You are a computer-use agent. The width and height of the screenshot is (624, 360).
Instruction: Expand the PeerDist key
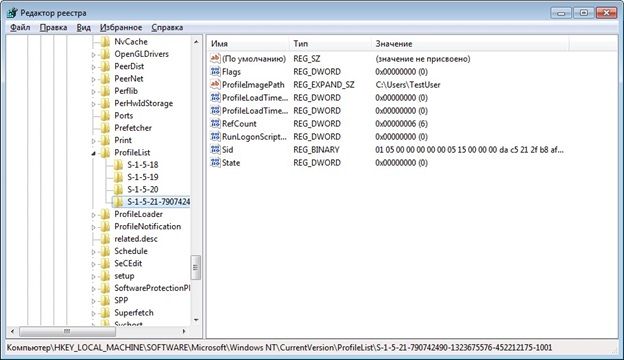pos(94,67)
